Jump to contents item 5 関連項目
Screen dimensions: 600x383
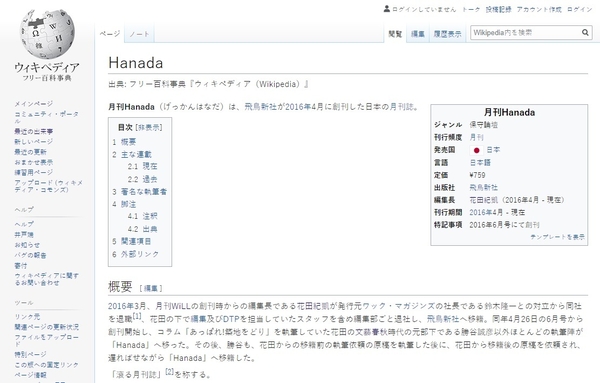[132, 241]
